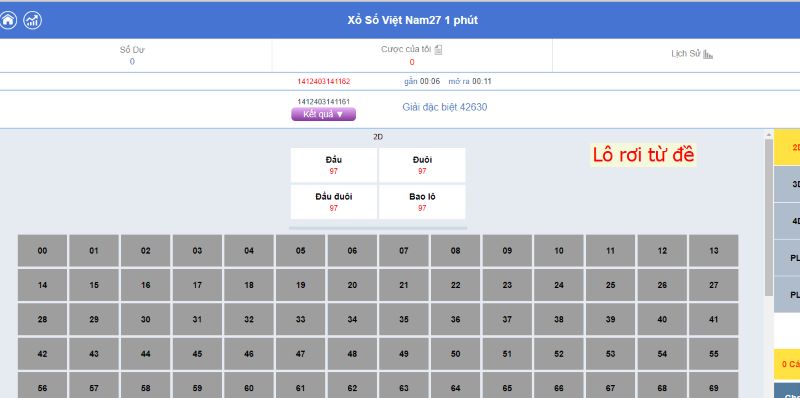Pick number 27 in the grid
The image size is (800, 398).
714,285
